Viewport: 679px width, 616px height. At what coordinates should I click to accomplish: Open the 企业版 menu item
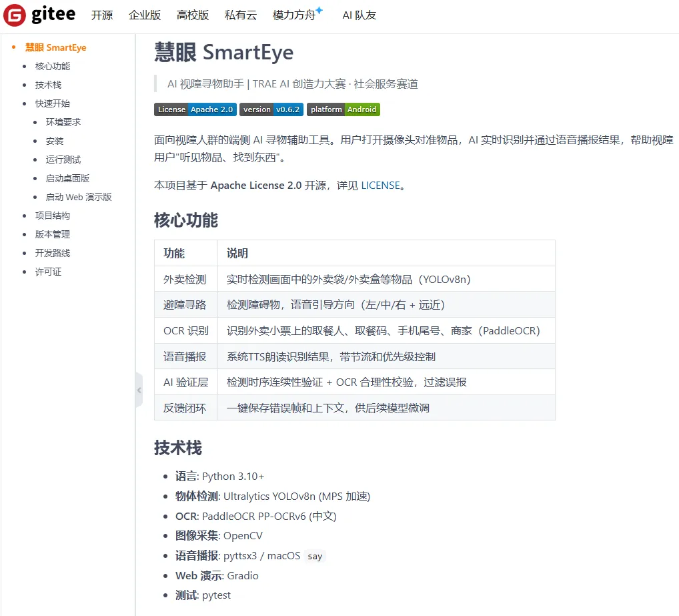tap(145, 15)
